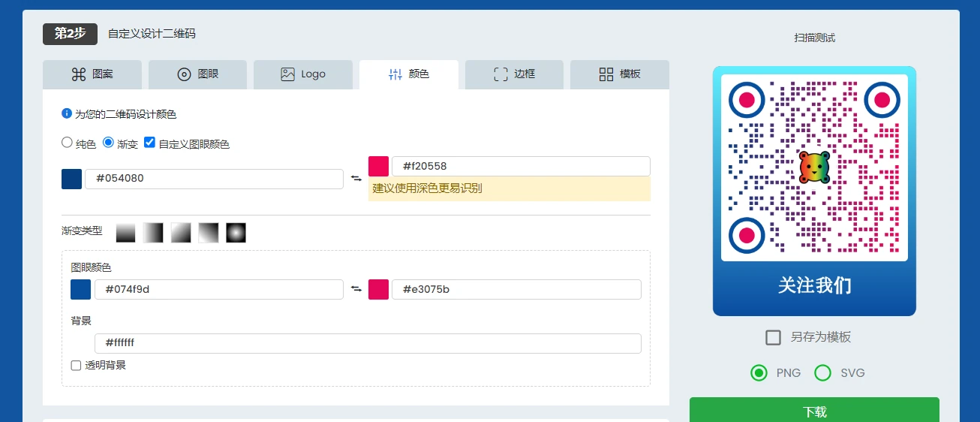980x422 pixels.
Task: Click the 第2步 step badge
Action: tap(70, 34)
